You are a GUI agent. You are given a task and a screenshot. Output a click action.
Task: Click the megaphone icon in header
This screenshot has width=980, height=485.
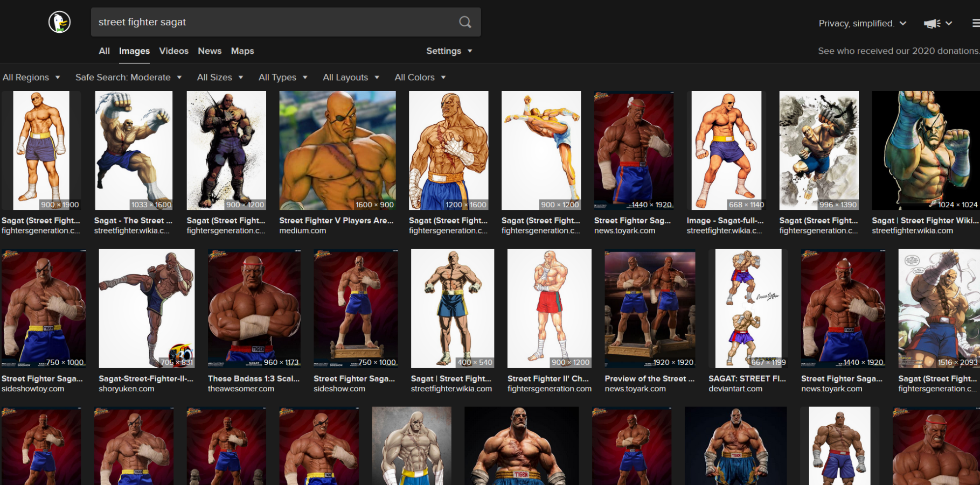click(932, 23)
